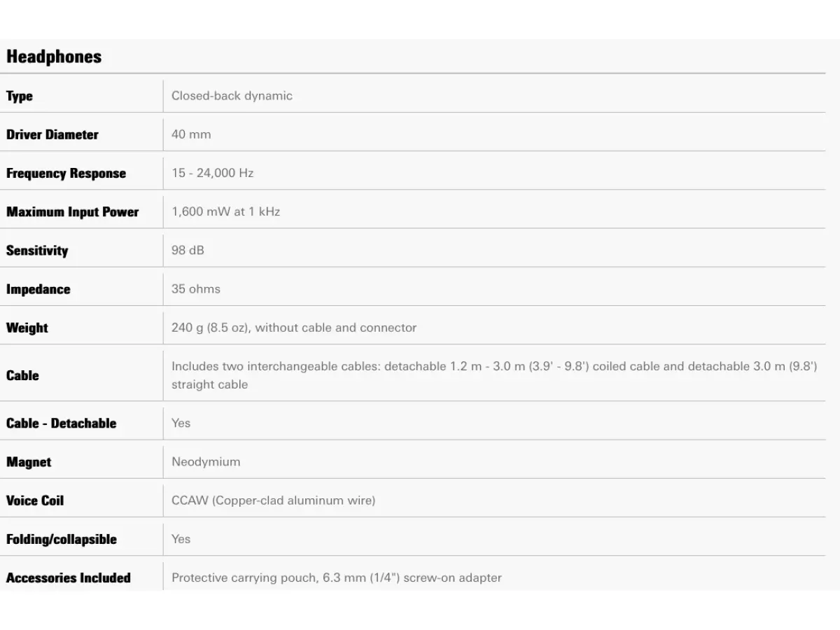Screen dimensions: 840x630
Task: Select the Cable - Detachable label
Action: tap(62, 423)
